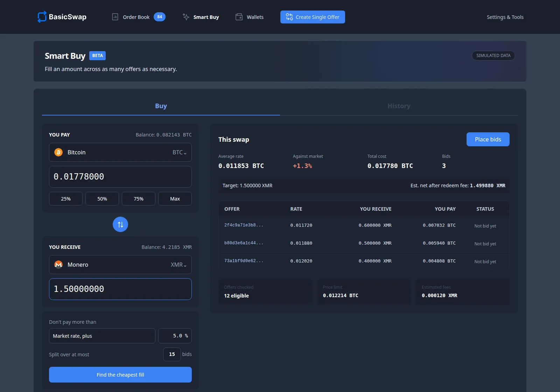This screenshot has height=392, width=560.
Task: Click the rate value 0.011720
Action: pos(301,225)
